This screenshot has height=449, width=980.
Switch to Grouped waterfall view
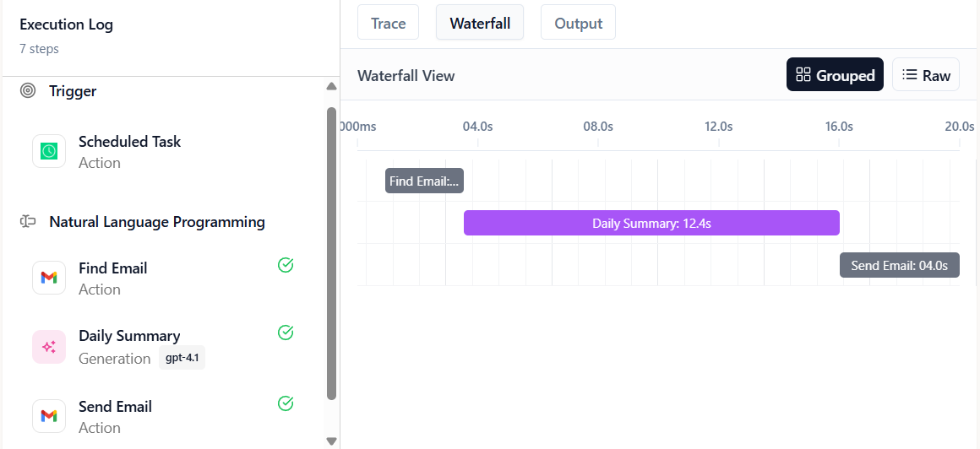[835, 75]
